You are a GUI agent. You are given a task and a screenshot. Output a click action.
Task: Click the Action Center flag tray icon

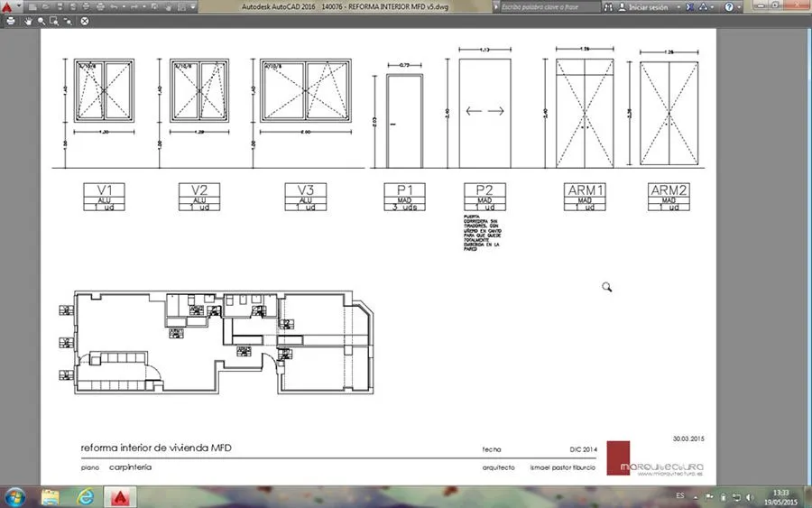(709, 497)
